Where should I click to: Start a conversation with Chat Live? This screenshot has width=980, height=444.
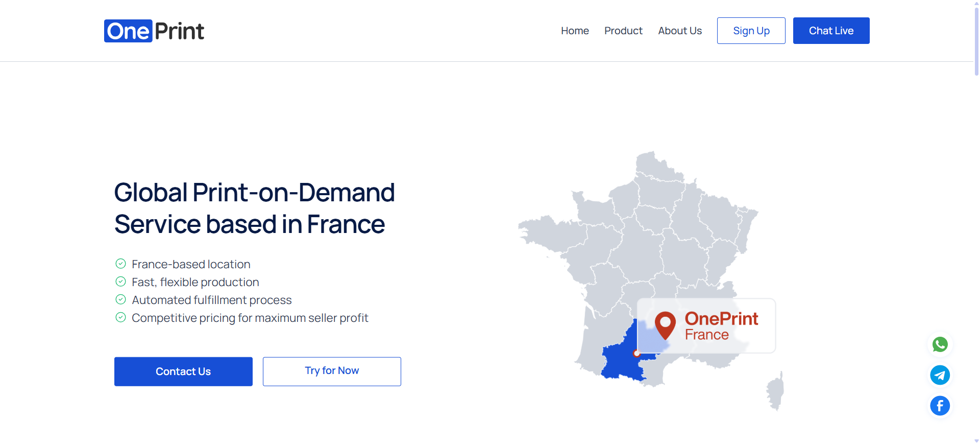[831, 31]
